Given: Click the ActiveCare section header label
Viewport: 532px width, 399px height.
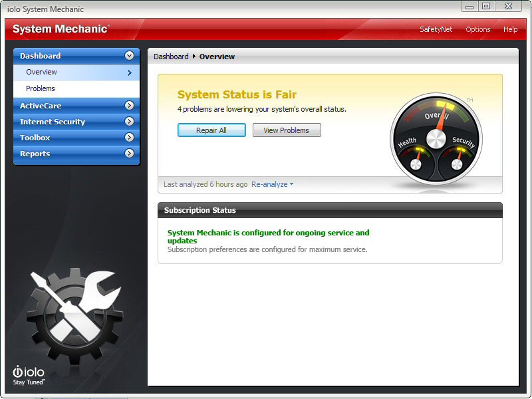Looking at the screenshot, I should click(41, 106).
